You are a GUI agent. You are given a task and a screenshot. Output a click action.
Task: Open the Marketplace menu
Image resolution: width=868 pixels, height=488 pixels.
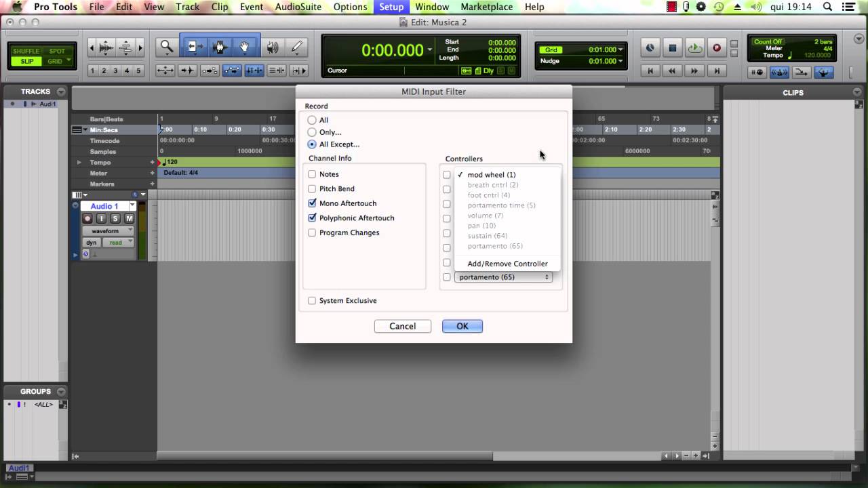coord(487,7)
